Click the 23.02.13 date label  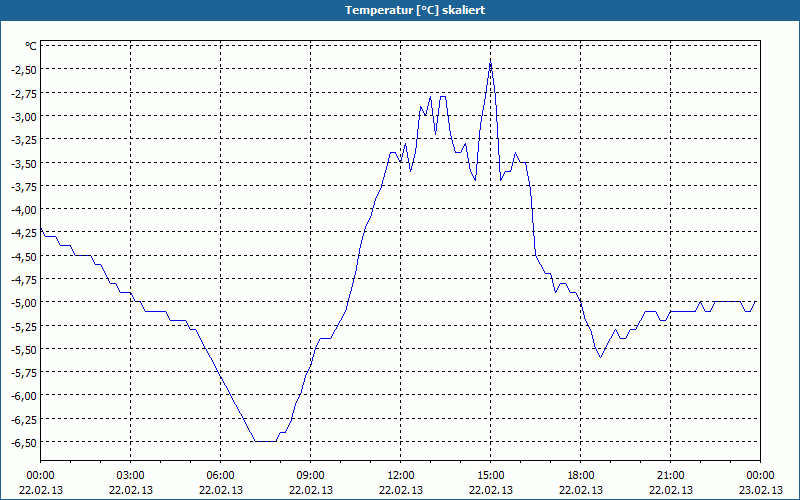point(760,490)
